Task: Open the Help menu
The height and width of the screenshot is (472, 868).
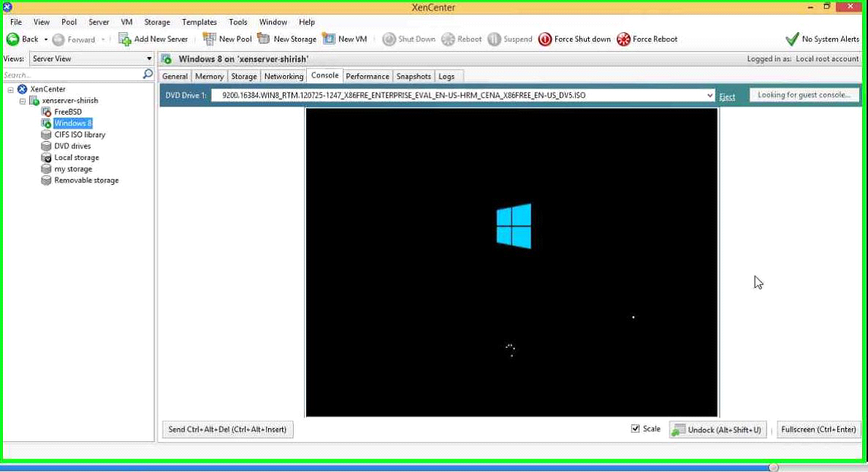Action: [307, 22]
